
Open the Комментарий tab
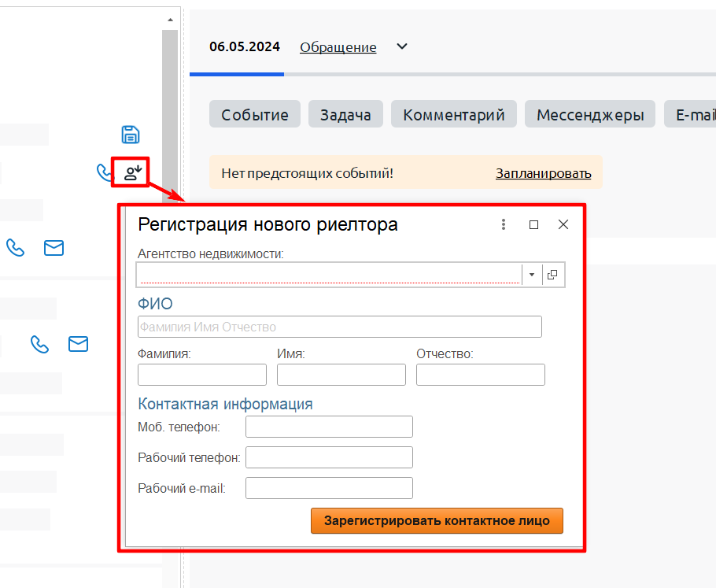point(453,115)
